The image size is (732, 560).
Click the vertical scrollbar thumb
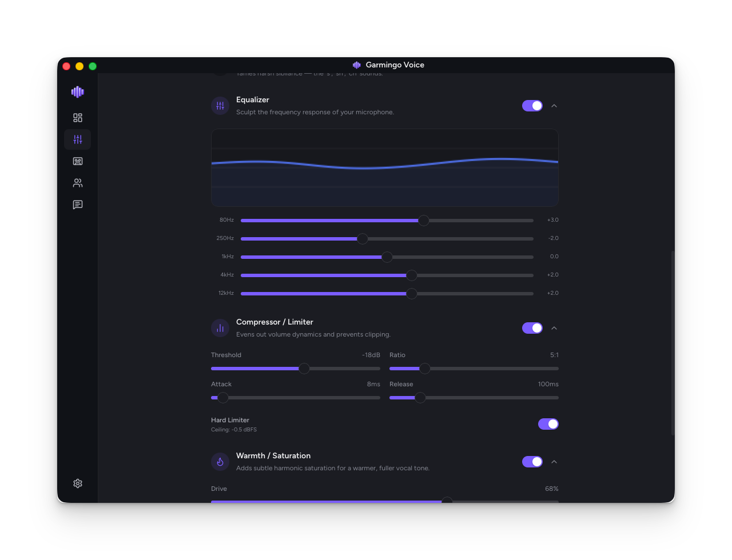pos(673,343)
